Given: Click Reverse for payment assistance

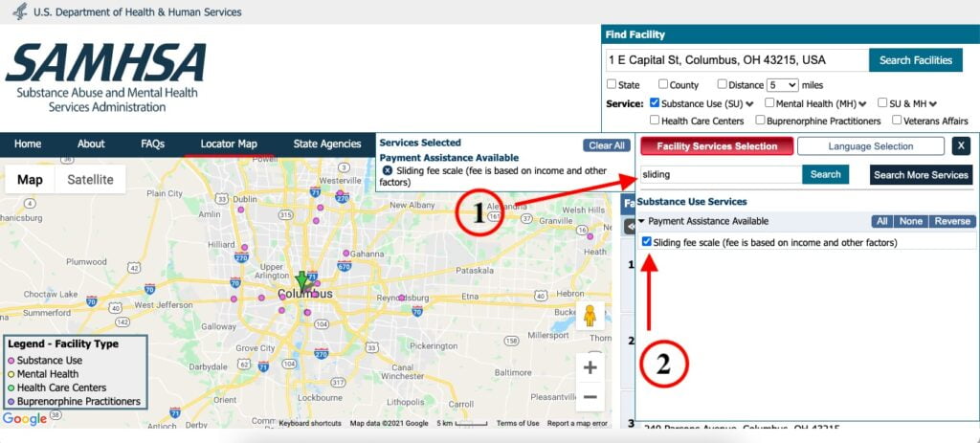Looking at the screenshot, I should (x=952, y=221).
